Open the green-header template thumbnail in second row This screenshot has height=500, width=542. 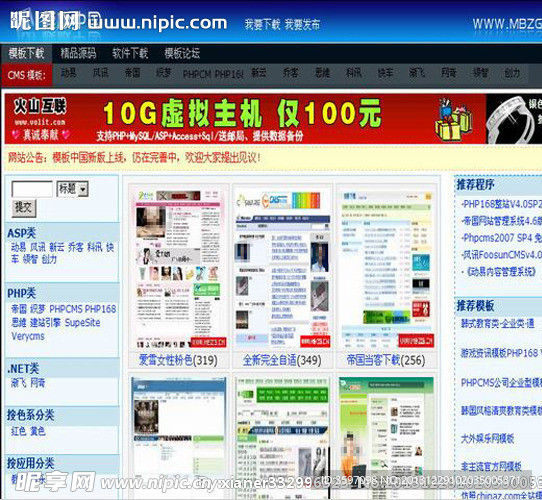click(282, 437)
